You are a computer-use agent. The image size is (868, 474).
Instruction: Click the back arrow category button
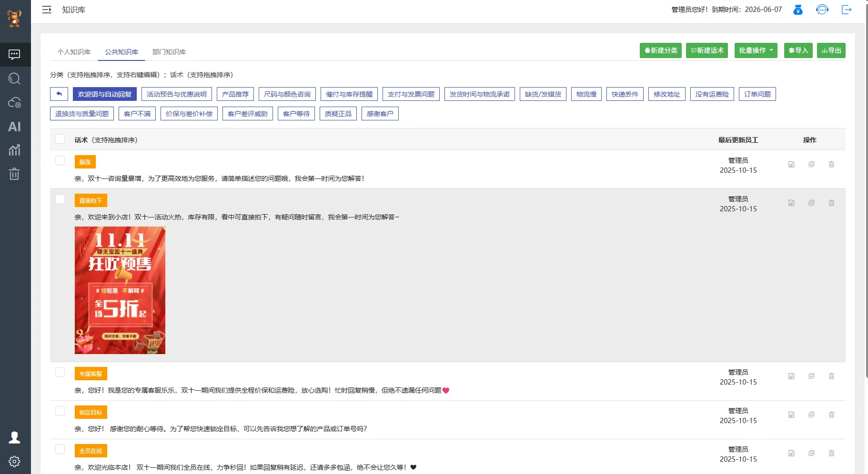(x=59, y=94)
